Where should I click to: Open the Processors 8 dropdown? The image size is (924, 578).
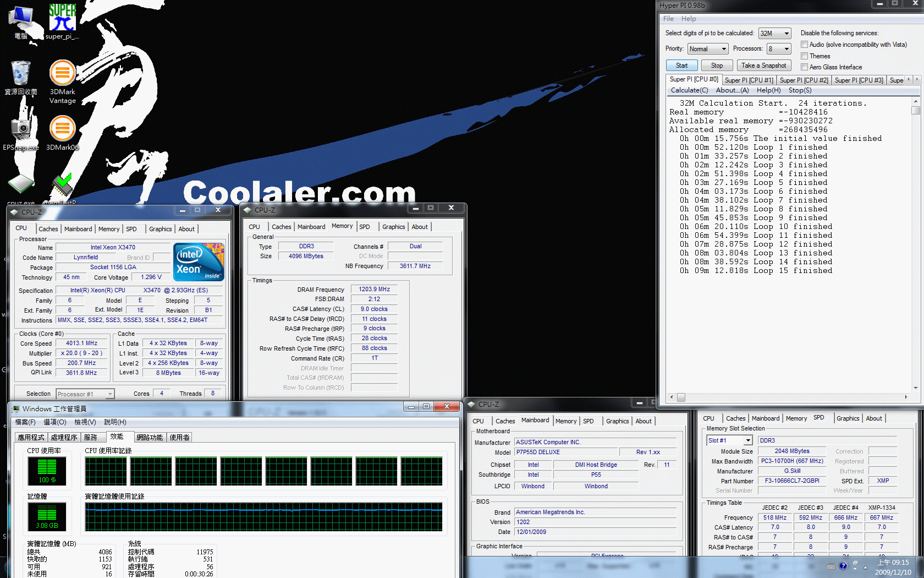pyautogui.click(x=779, y=49)
